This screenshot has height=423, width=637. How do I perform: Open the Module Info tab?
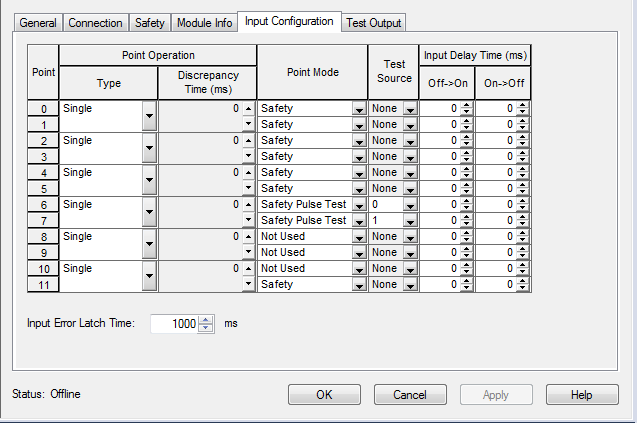point(204,23)
